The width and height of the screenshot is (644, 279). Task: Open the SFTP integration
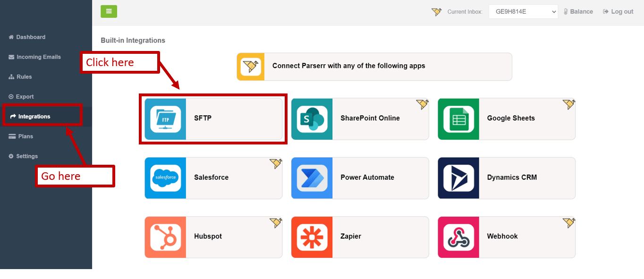point(213,118)
